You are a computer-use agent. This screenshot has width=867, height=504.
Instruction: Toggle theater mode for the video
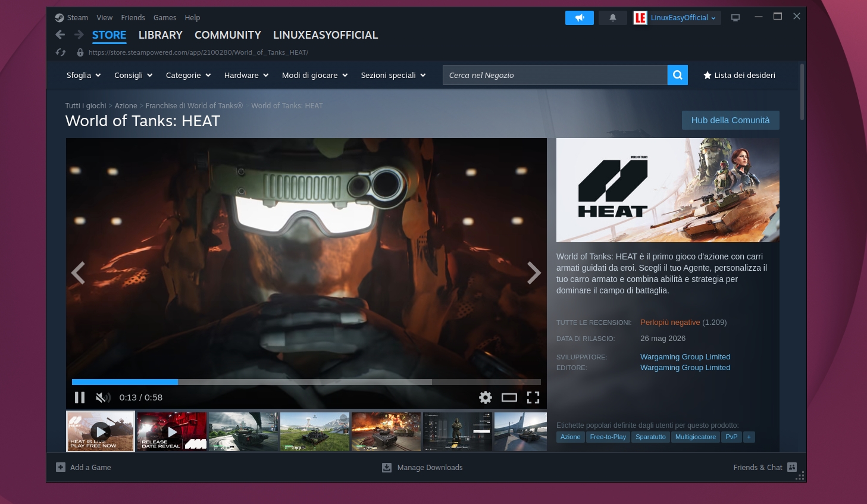pos(509,397)
